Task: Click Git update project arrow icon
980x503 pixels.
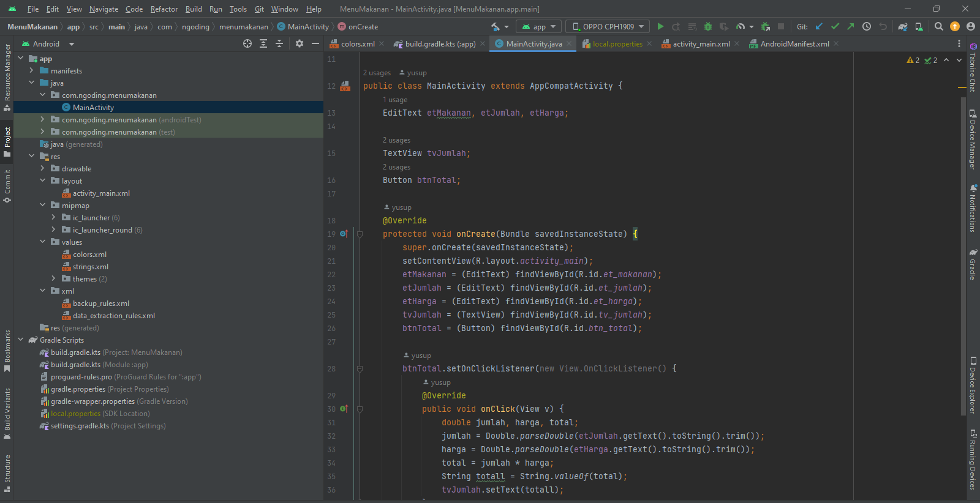Action: [x=820, y=26]
